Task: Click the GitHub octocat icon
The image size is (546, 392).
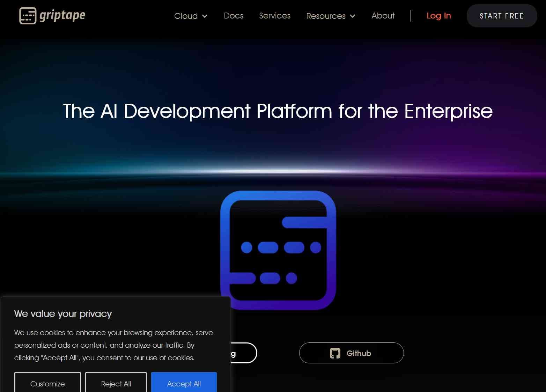Action: pyautogui.click(x=335, y=353)
